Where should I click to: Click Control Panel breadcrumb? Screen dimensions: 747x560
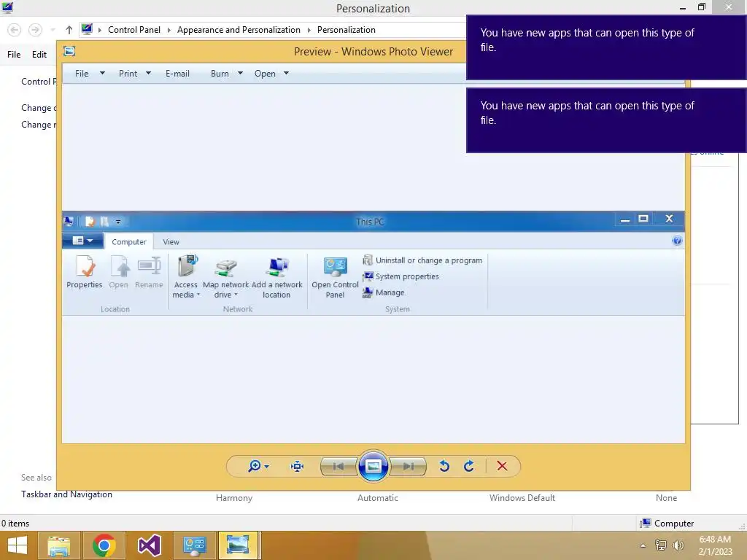[x=134, y=29]
